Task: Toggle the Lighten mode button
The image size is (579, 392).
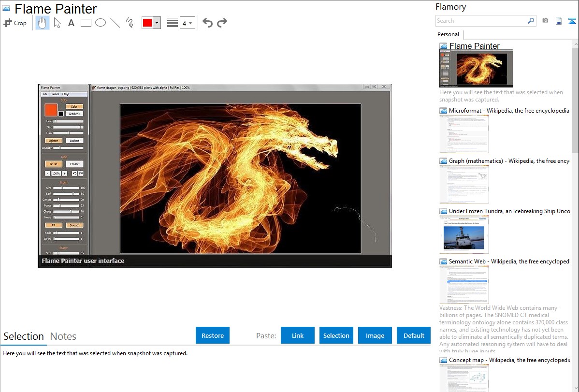Action: point(54,141)
